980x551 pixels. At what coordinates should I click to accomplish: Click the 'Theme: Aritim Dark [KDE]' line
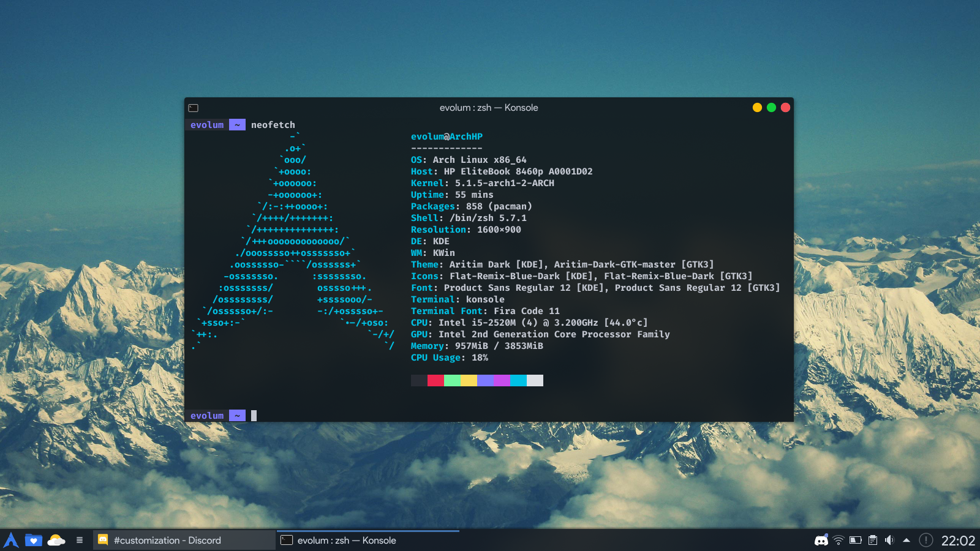pos(562,264)
